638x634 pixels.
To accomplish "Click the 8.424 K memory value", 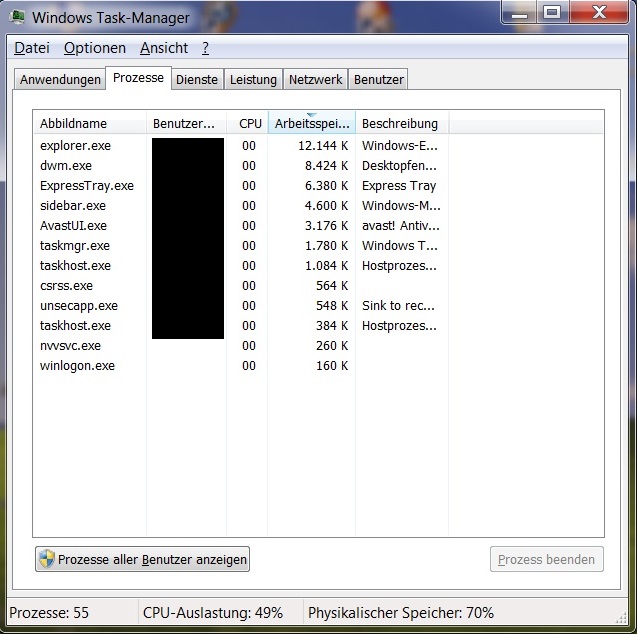I will 326,166.
